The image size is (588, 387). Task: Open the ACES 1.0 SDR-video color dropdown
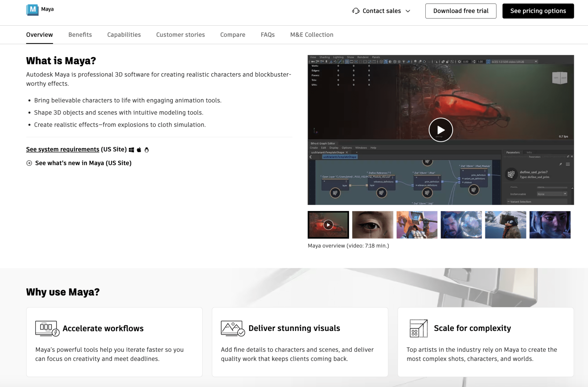pos(535,62)
